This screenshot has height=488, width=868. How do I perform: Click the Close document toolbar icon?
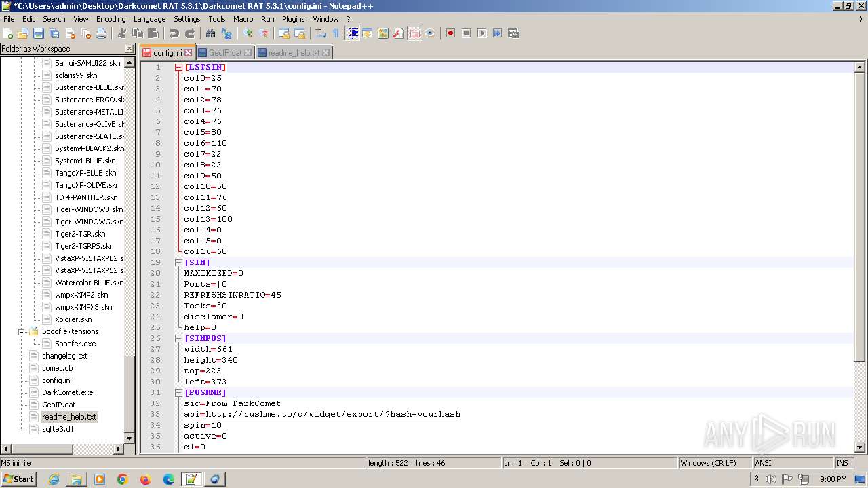(x=70, y=33)
